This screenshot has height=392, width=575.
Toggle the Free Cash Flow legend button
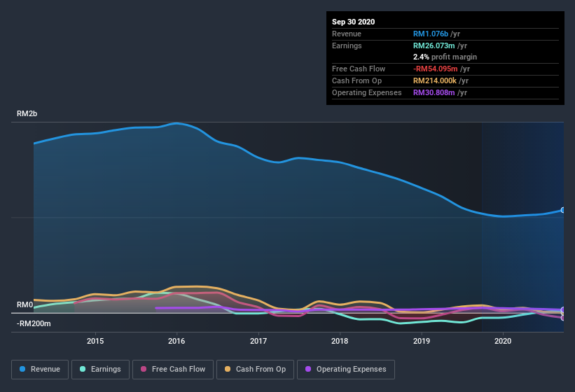(x=173, y=370)
